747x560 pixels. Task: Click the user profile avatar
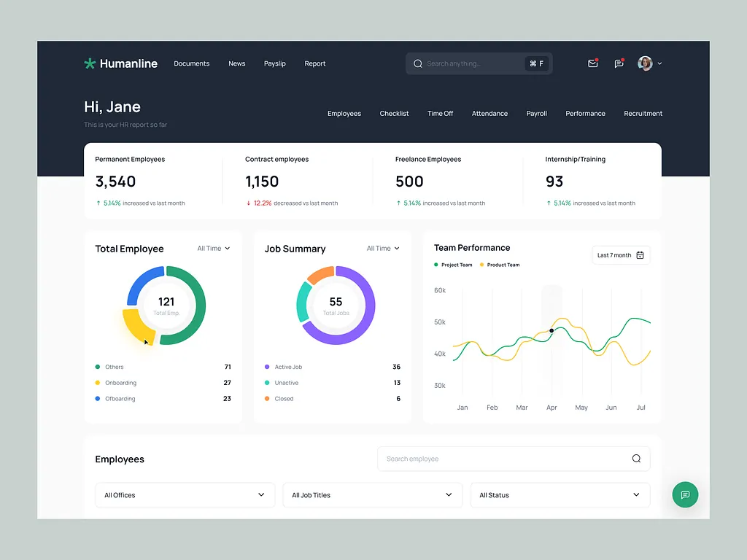tap(645, 63)
